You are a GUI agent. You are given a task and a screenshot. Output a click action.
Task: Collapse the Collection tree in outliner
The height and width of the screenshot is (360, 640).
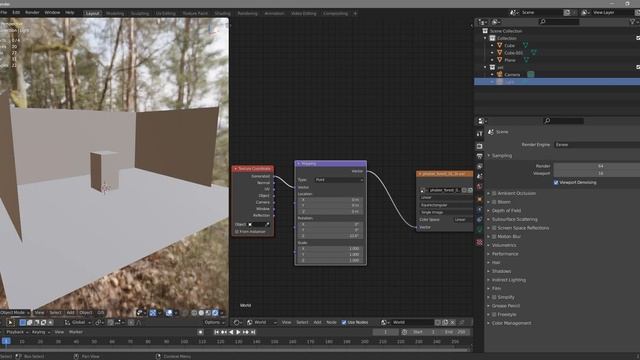click(x=485, y=38)
